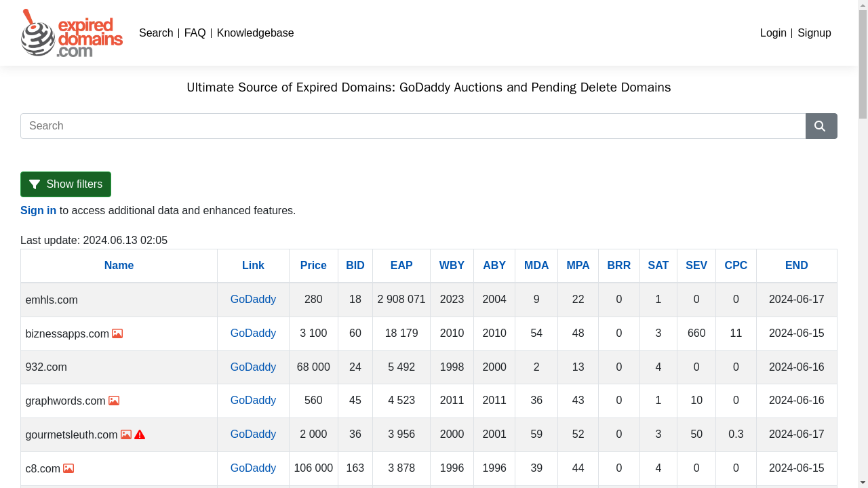The image size is (868, 488).
Task: Open GoDaddy auction for emhls.com
Action: (253, 299)
